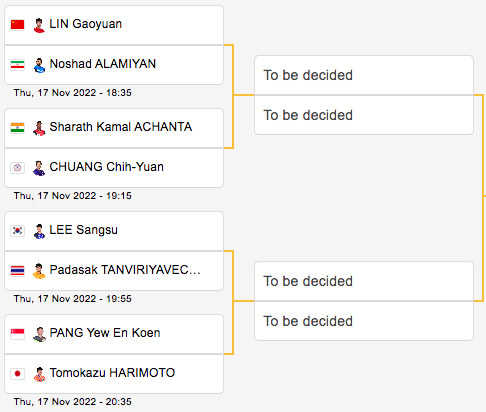This screenshot has height=412, width=486.
Task: Click the India flag by Sharath Kamal ACHANTA
Action: [17, 128]
